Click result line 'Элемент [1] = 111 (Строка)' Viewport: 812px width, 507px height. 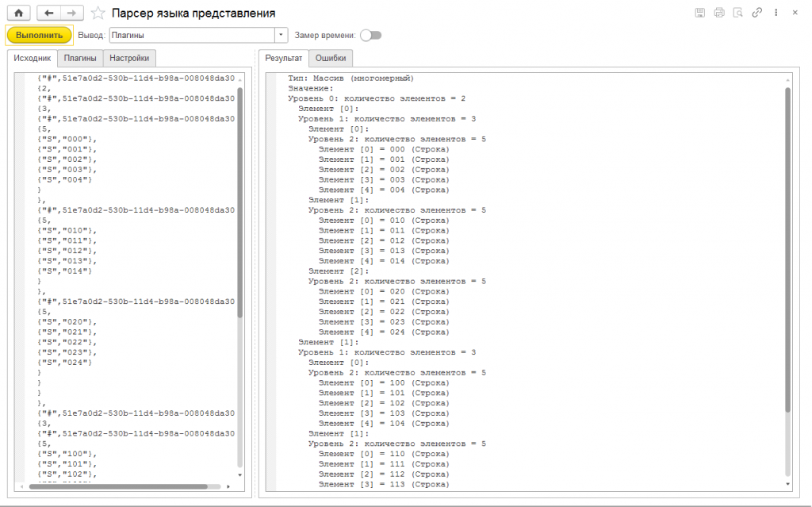tap(384, 464)
